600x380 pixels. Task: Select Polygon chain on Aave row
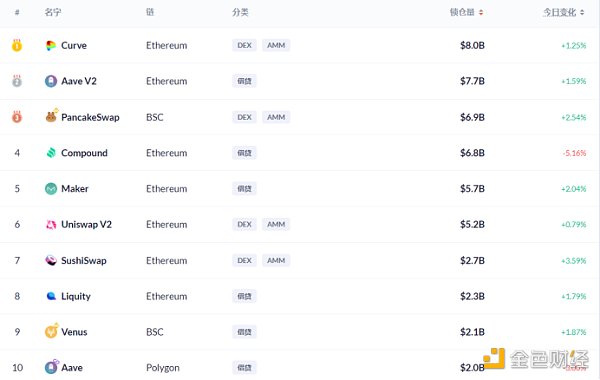pyautogui.click(x=163, y=368)
